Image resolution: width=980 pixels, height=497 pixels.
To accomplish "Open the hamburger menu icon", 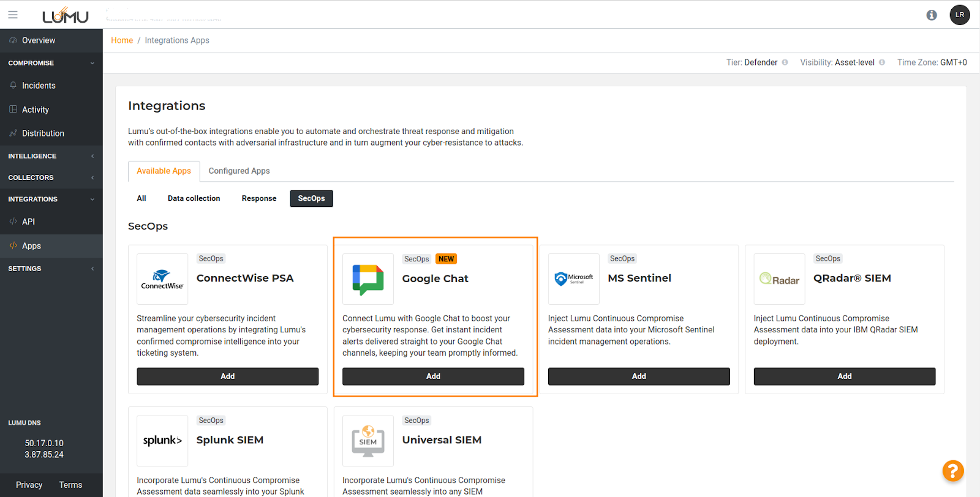I will click(13, 15).
